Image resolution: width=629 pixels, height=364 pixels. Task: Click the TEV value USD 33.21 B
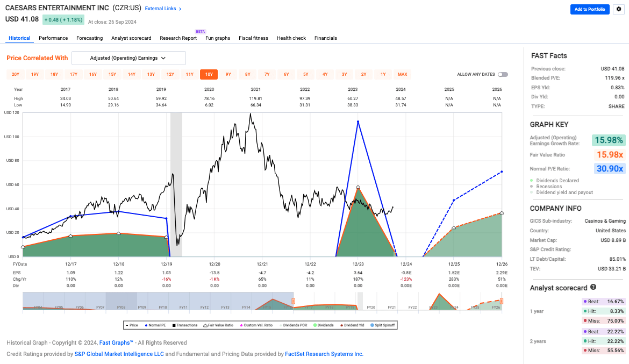pyautogui.click(x=612, y=268)
